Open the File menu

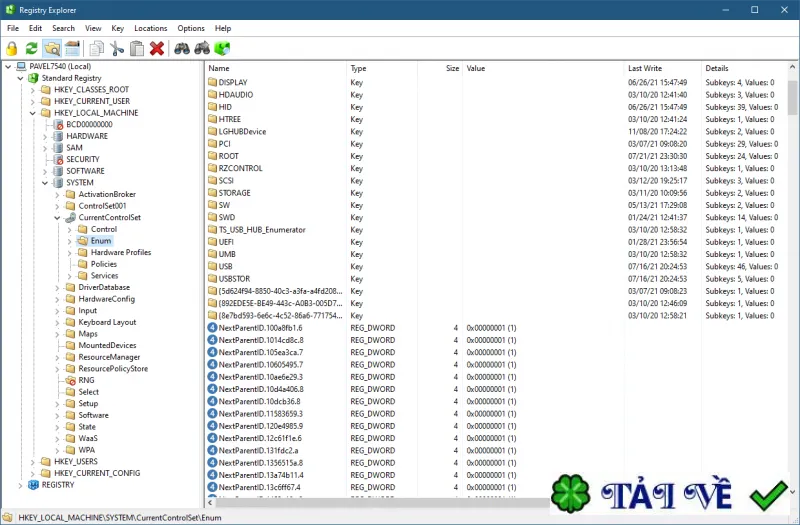[13, 28]
